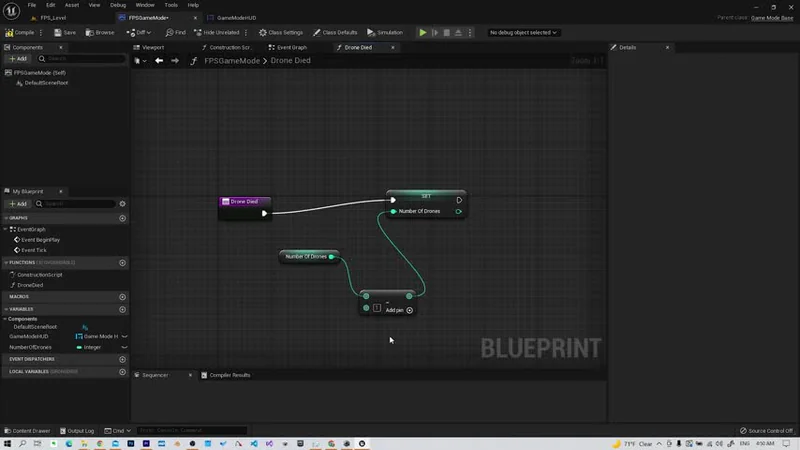Compile the blueprint
Screen dimensions: 800x450
click(x=19, y=33)
